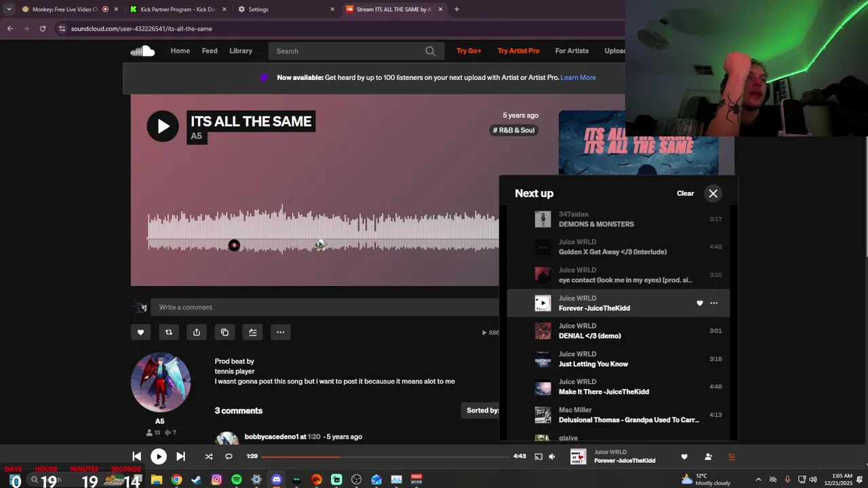Follow Juice WRLD from player bar icon
This screenshot has width=868, height=488.
[x=708, y=457]
